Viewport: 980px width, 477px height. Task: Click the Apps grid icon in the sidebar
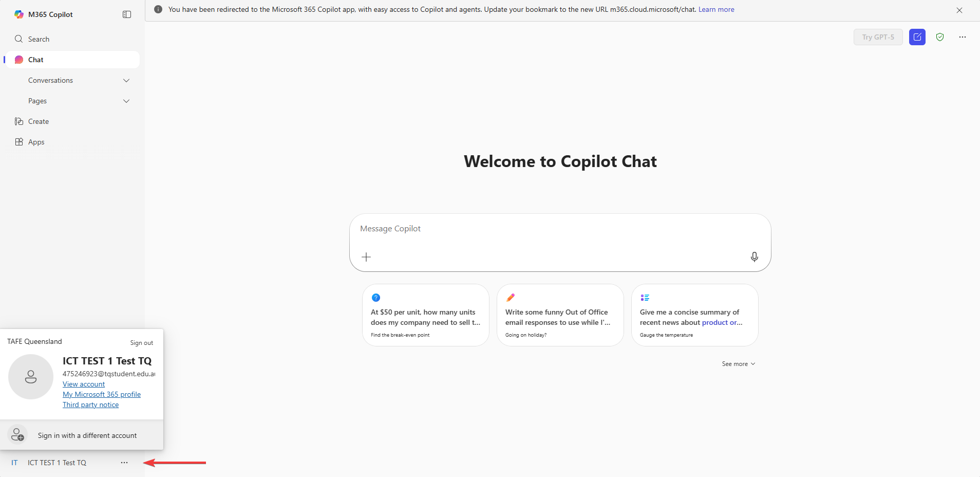(x=19, y=142)
